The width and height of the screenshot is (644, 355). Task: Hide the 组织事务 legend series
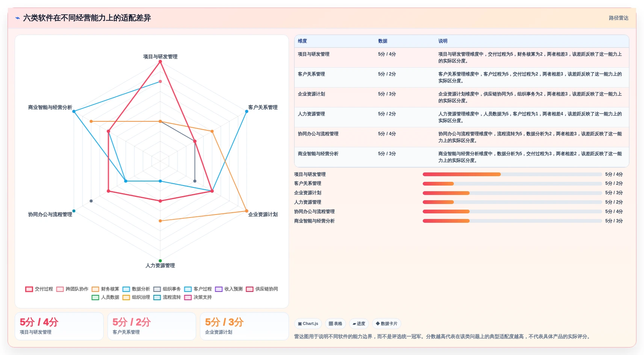[x=167, y=289]
